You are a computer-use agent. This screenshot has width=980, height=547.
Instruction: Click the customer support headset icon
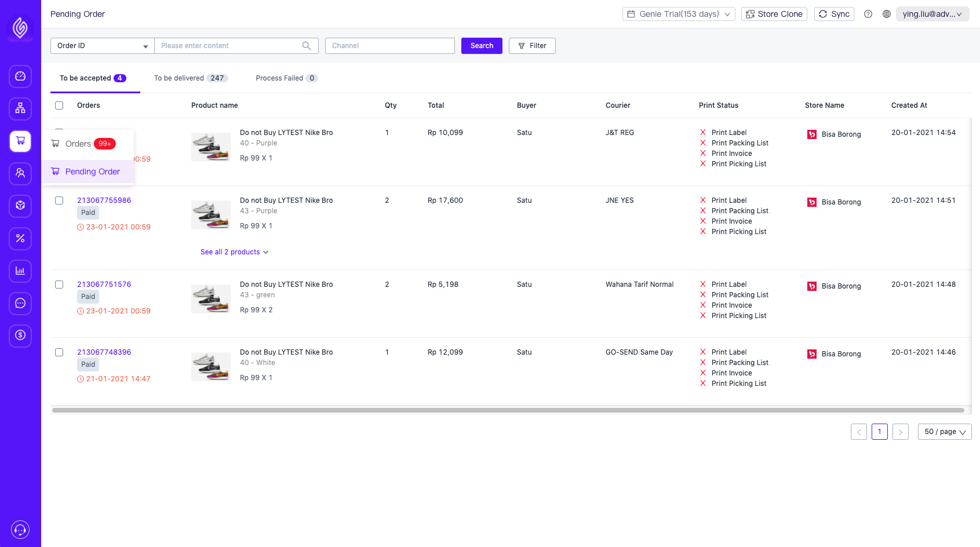pyautogui.click(x=20, y=530)
